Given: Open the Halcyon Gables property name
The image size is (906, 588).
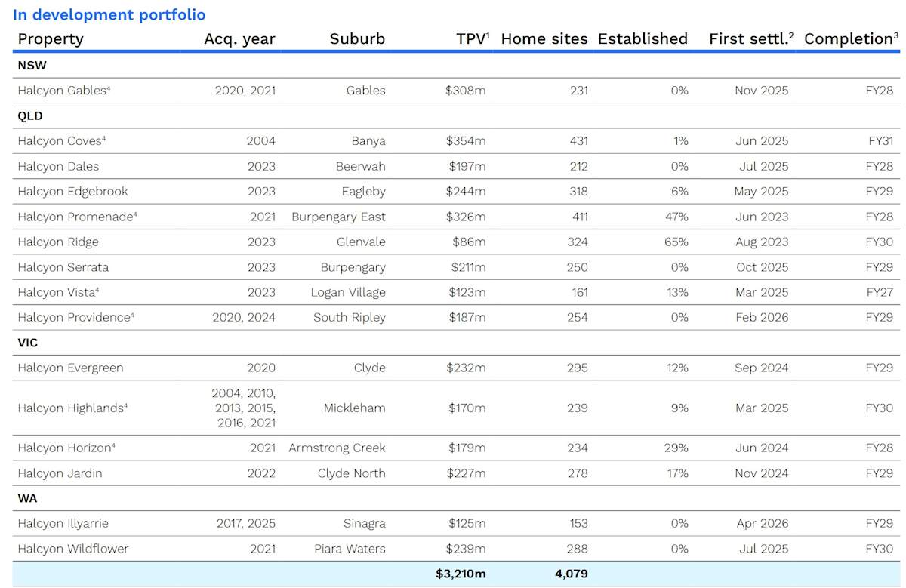Looking at the screenshot, I should [64, 91].
